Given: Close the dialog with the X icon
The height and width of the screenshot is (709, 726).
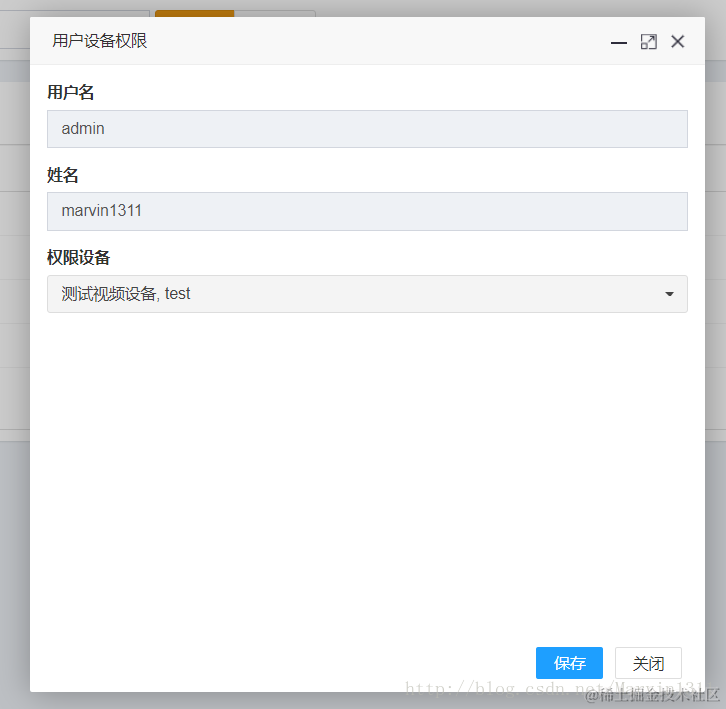Looking at the screenshot, I should (677, 42).
